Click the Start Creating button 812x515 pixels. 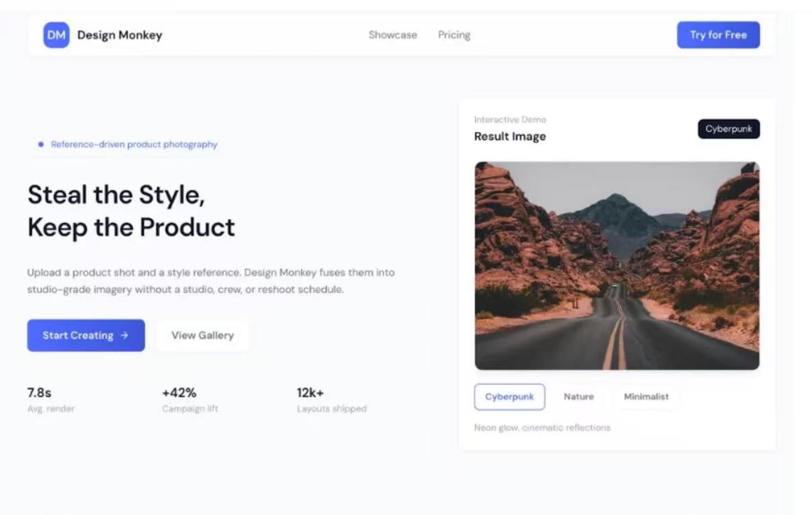(78, 335)
